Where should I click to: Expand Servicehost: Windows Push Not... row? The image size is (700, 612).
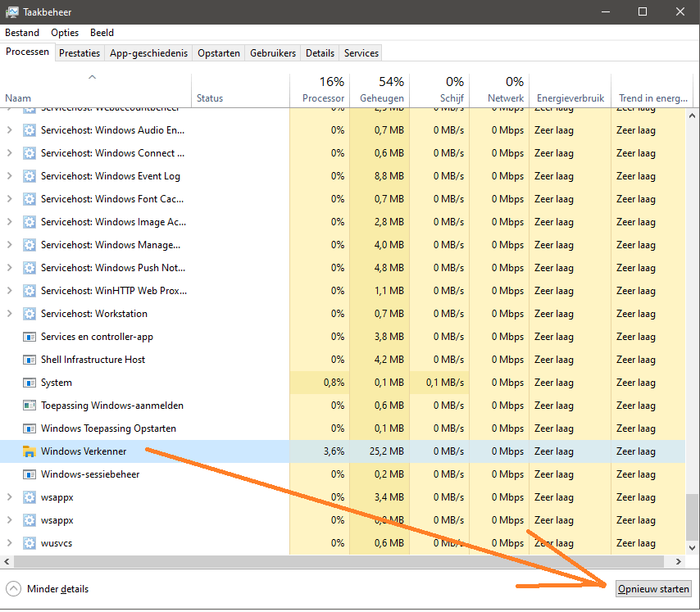(9, 268)
